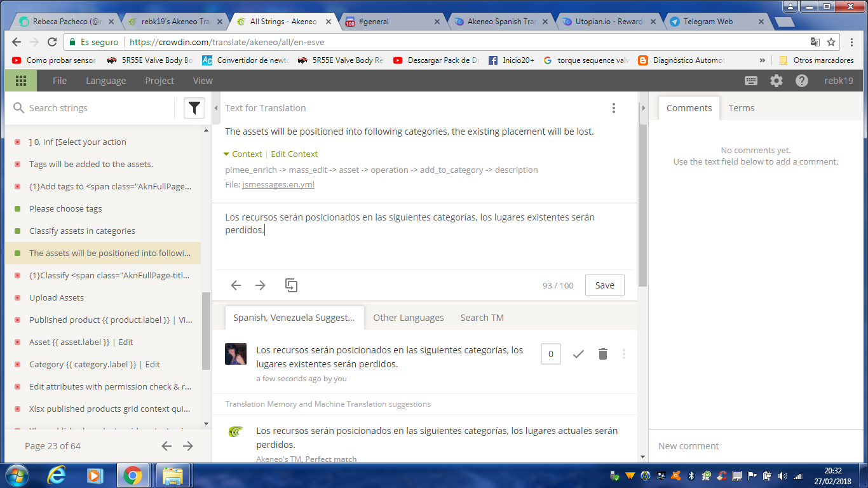Viewport: 868px width, 488px height.
Task: Copy source text into translation field icon
Action: (291, 285)
